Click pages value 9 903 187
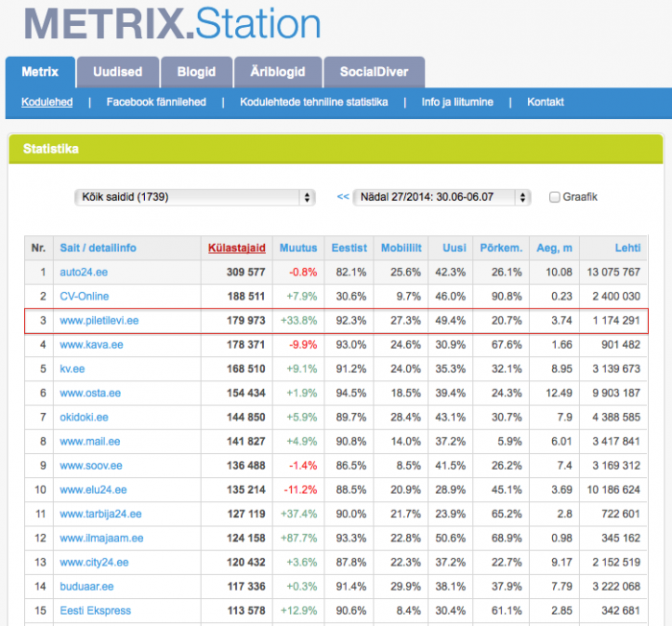The width and height of the screenshot is (672, 626). point(616,394)
